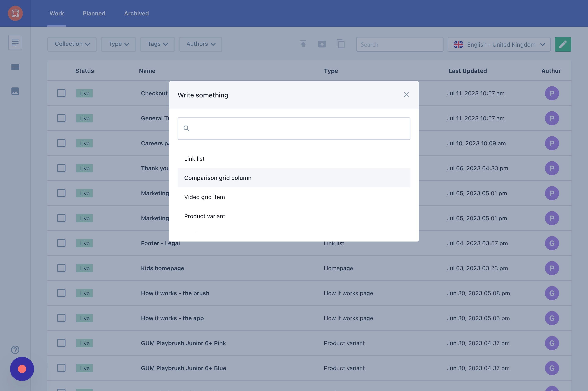Close the Write something dialog
The image size is (588, 391).
(406, 95)
